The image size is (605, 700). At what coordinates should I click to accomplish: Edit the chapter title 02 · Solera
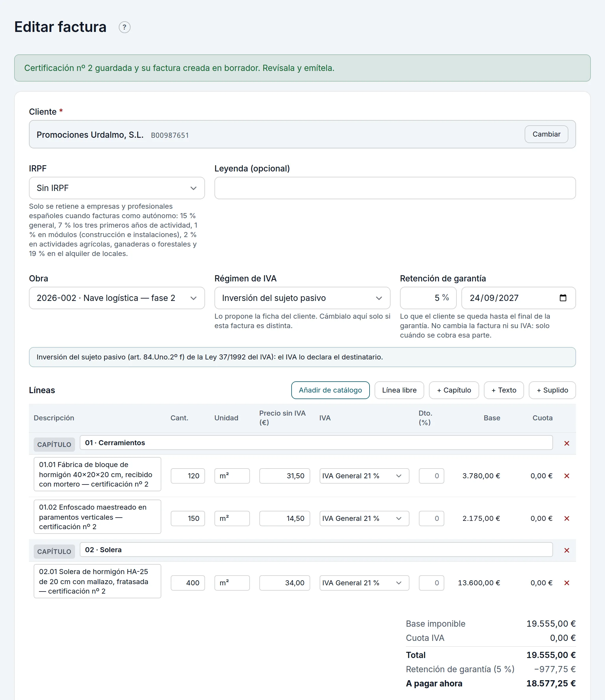point(316,550)
